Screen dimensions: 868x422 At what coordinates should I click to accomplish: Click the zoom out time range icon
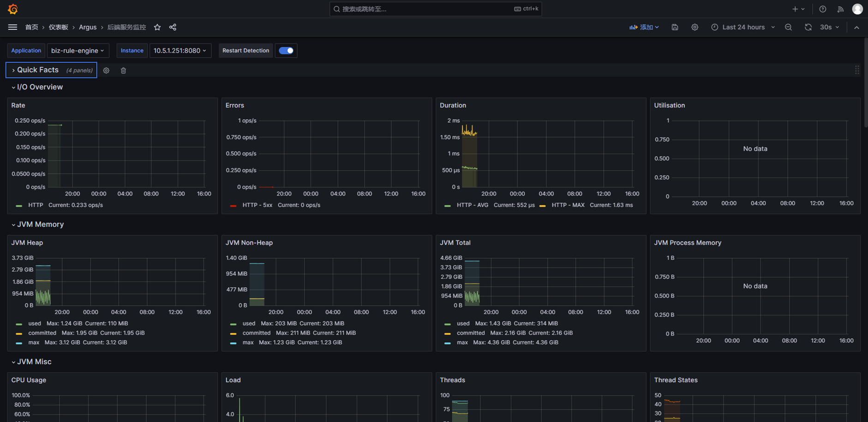coord(788,27)
